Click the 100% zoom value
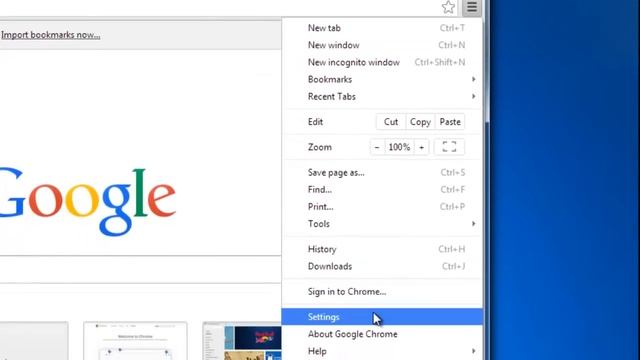Viewport: 640px width, 360px height. [399, 147]
